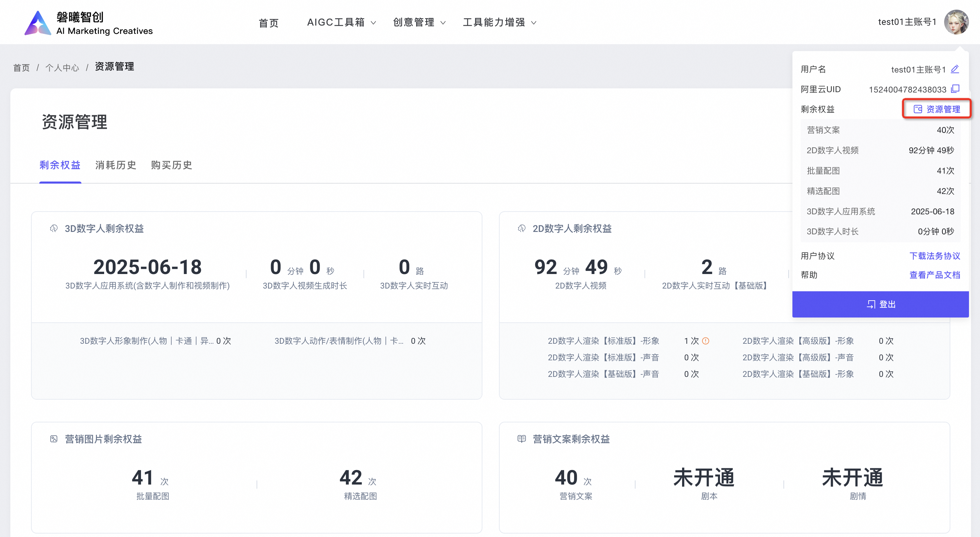Click 2D数字人渲染【标准版】-声音 row
980x537 pixels.
tap(623, 358)
